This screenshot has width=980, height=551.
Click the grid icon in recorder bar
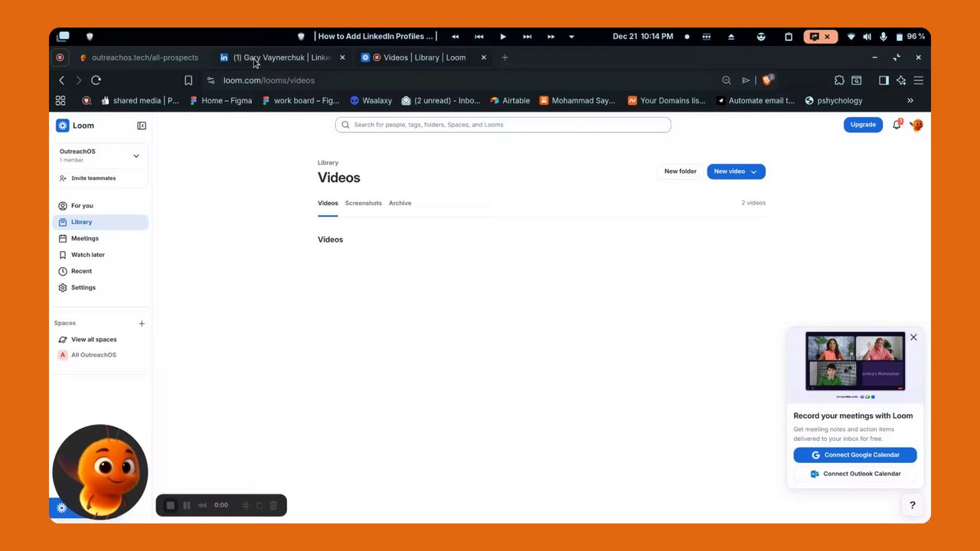[x=246, y=505]
